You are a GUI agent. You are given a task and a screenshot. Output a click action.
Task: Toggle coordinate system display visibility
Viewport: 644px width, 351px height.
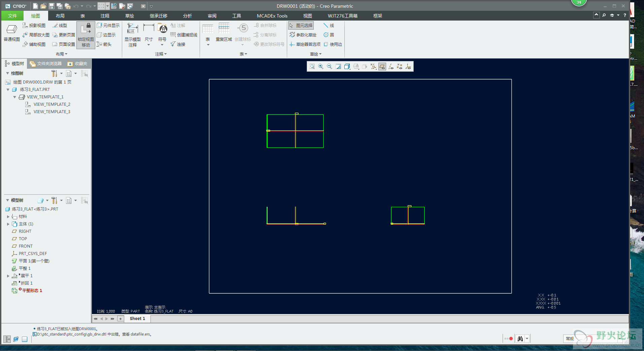pyautogui.click(x=408, y=67)
